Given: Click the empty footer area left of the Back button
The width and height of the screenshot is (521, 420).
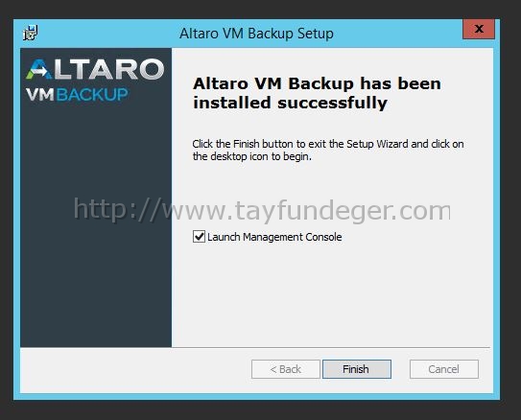Looking at the screenshot, I should tap(134, 369).
